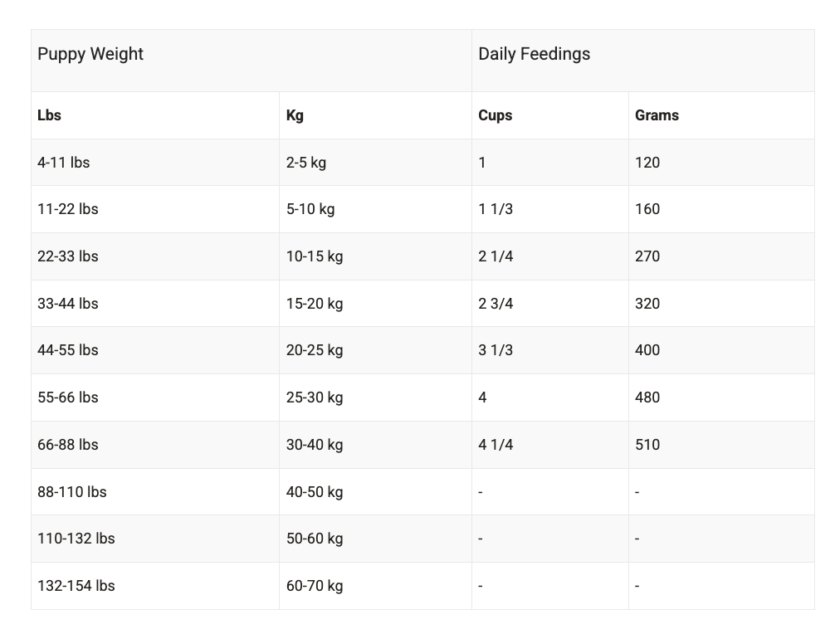
Task: Click the 50-60 kg cell
Action: pos(315,539)
